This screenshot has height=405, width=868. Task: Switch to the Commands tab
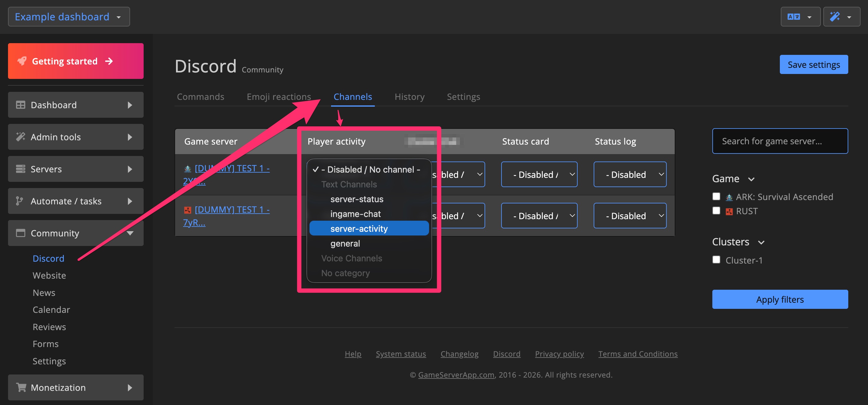tap(200, 97)
